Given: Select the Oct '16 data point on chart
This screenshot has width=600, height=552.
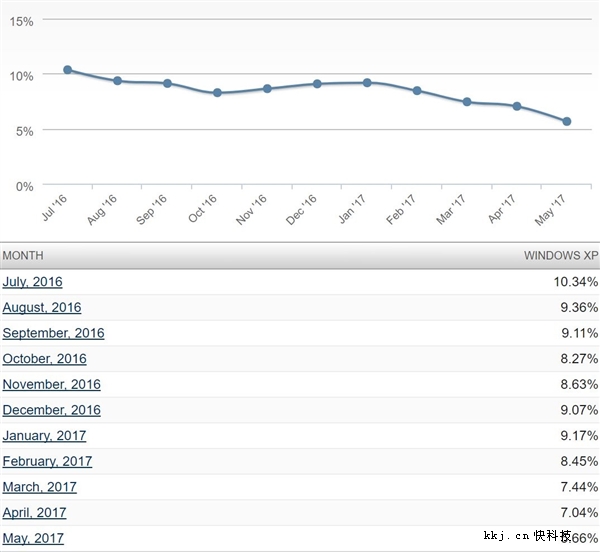Looking at the screenshot, I should click(x=217, y=93).
